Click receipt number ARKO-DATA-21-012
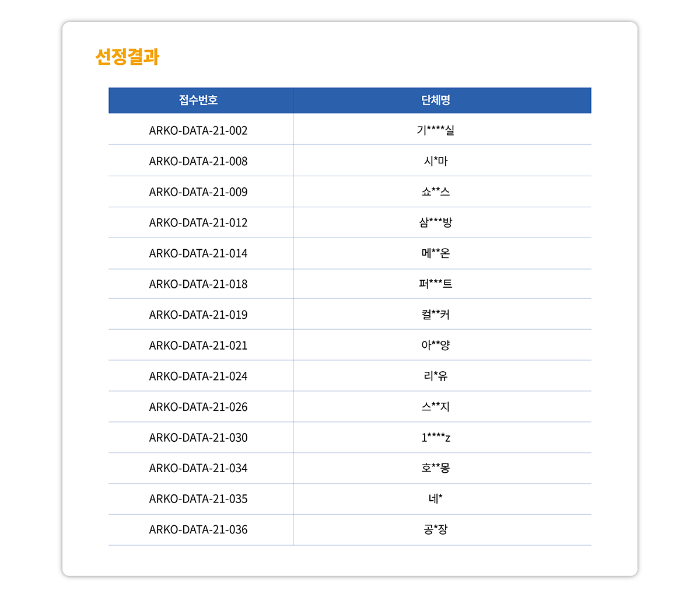The image size is (700, 593). pyautogui.click(x=198, y=222)
